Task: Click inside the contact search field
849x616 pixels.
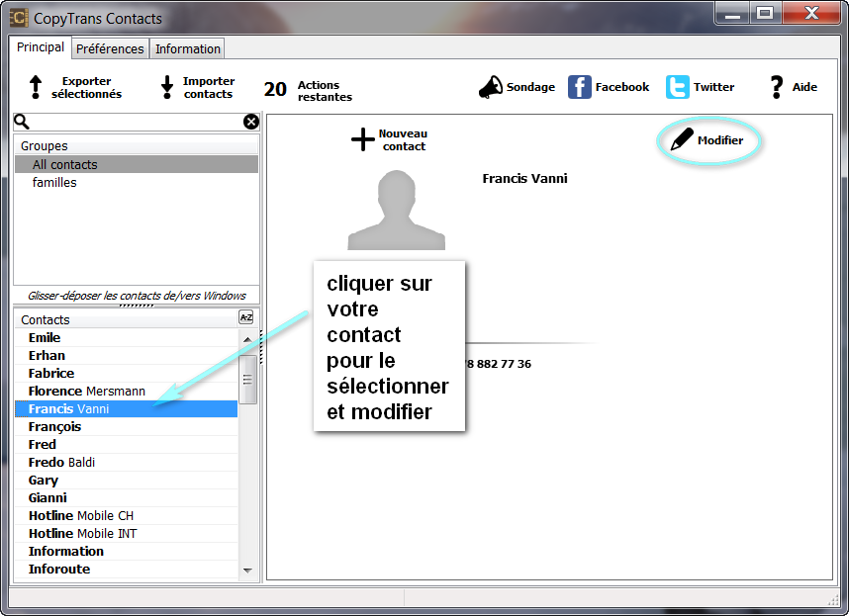Action: click(136, 122)
